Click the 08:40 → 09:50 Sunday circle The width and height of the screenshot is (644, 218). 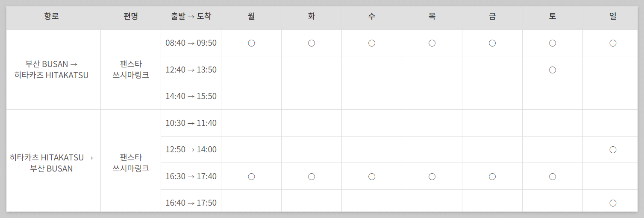click(x=613, y=43)
